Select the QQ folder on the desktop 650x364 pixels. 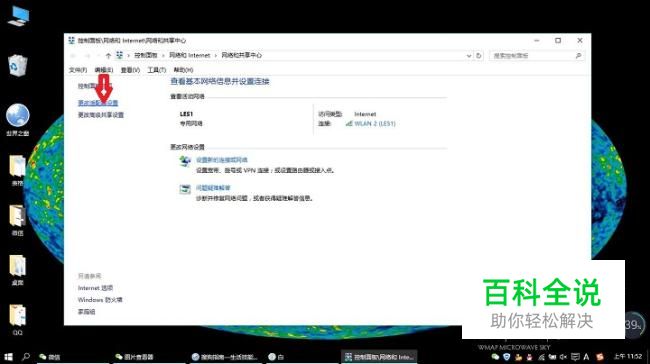(18, 320)
